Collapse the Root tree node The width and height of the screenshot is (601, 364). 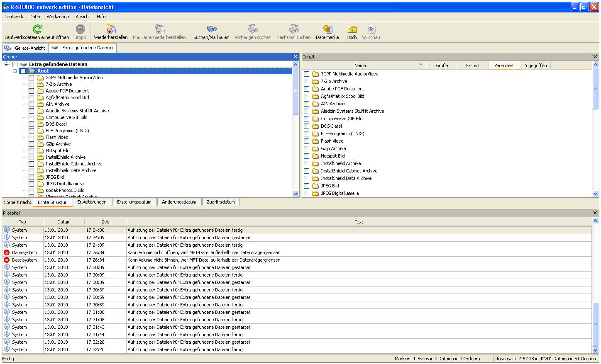click(15, 71)
